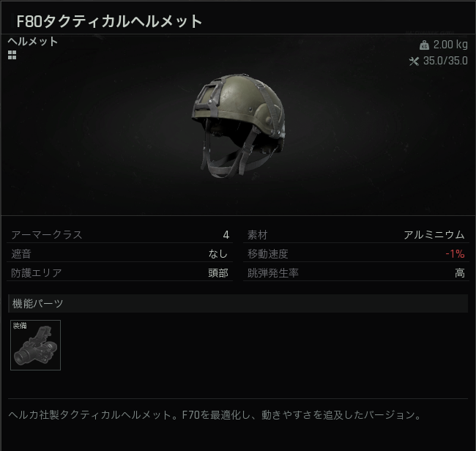Click the armor class value 4
The height and width of the screenshot is (451, 476).
pyautogui.click(x=226, y=235)
